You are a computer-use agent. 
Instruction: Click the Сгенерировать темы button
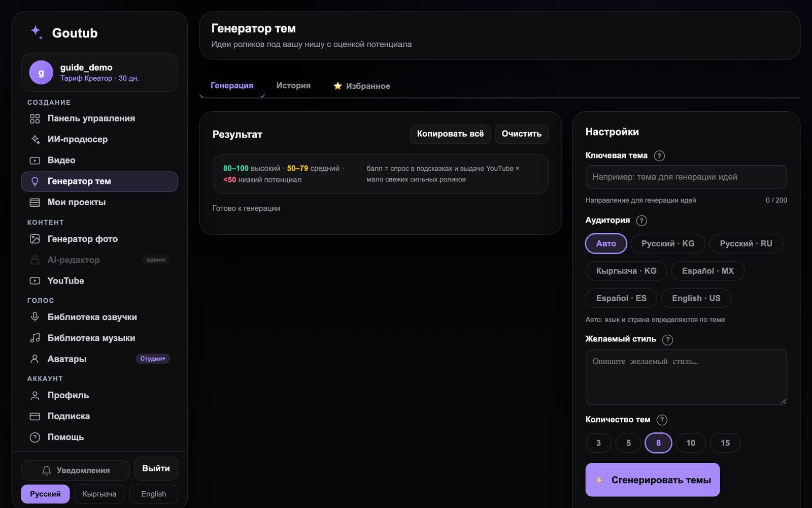[x=653, y=480]
